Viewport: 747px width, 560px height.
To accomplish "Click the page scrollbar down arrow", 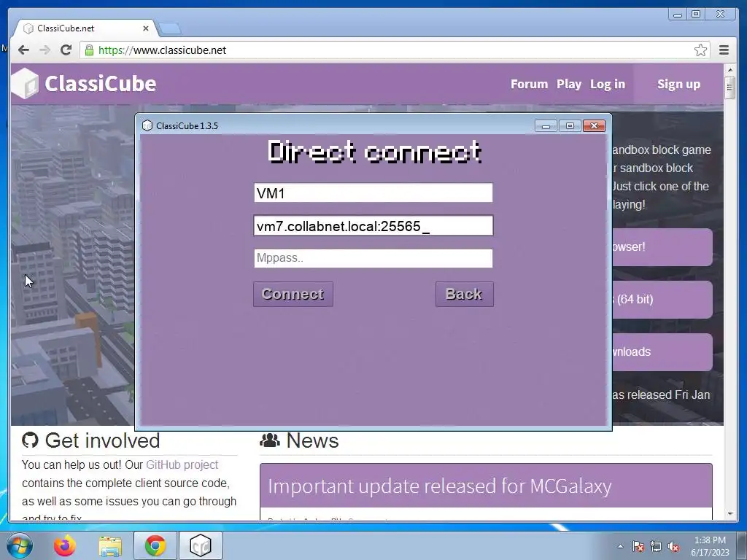I will (x=729, y=514).
